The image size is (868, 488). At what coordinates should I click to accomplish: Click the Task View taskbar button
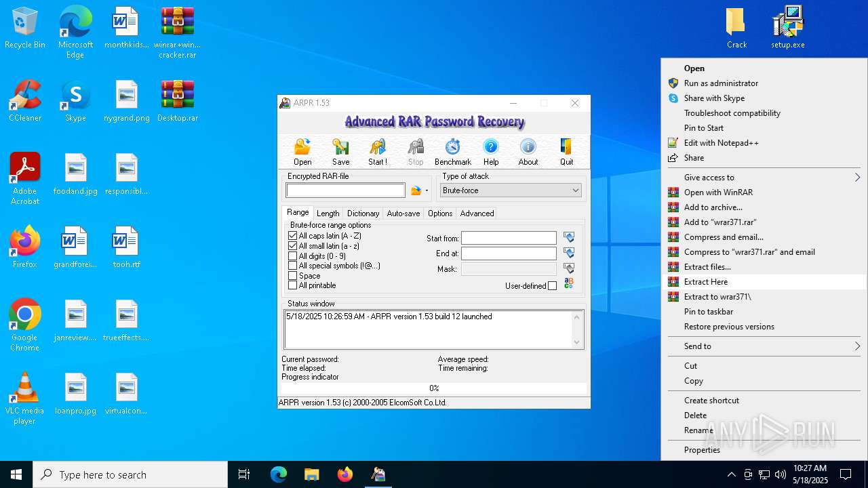point(244,474)
